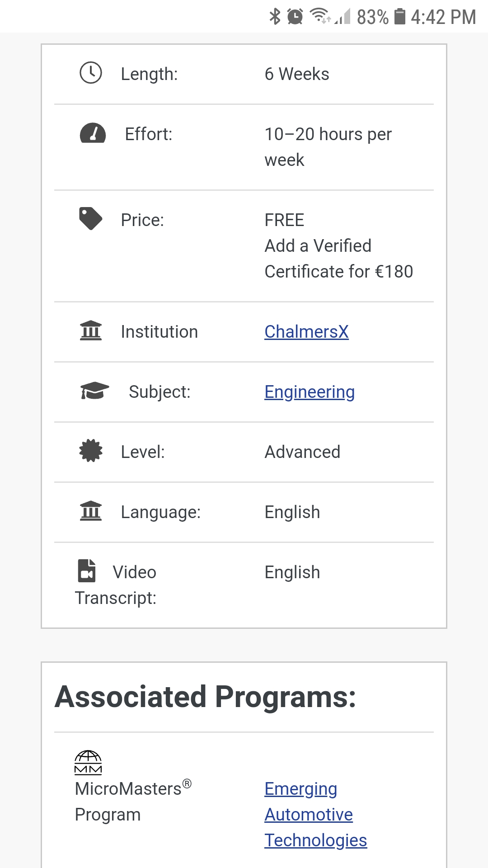Screen dimensions: 488x868
Task: Tap the MicroMasters globe logo
Action: (88, 762)
